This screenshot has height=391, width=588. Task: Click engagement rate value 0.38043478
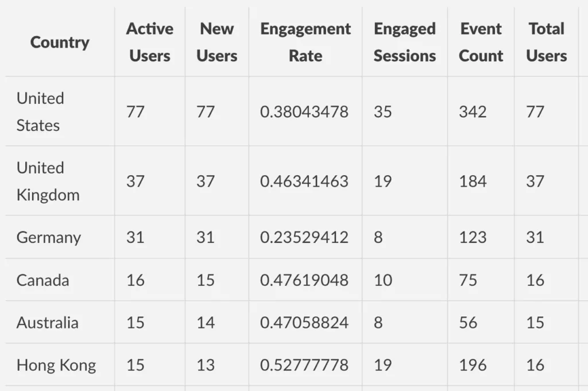click(x=304, y=111)
